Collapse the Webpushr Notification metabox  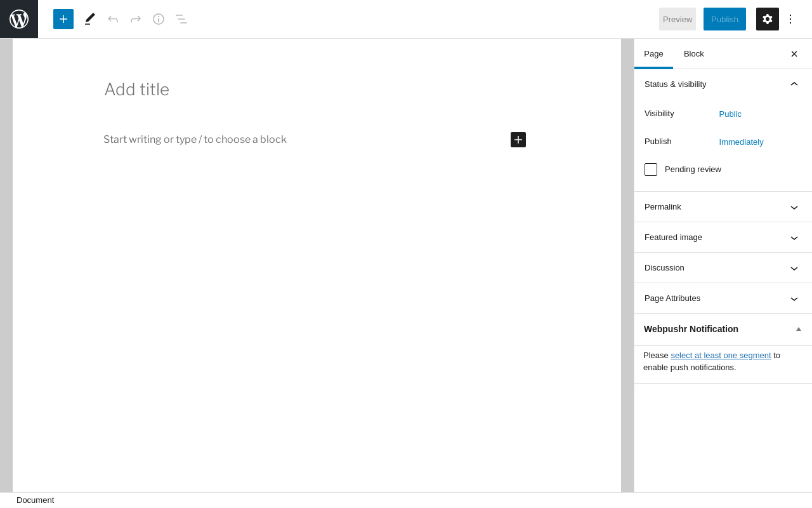click(799, 329)
